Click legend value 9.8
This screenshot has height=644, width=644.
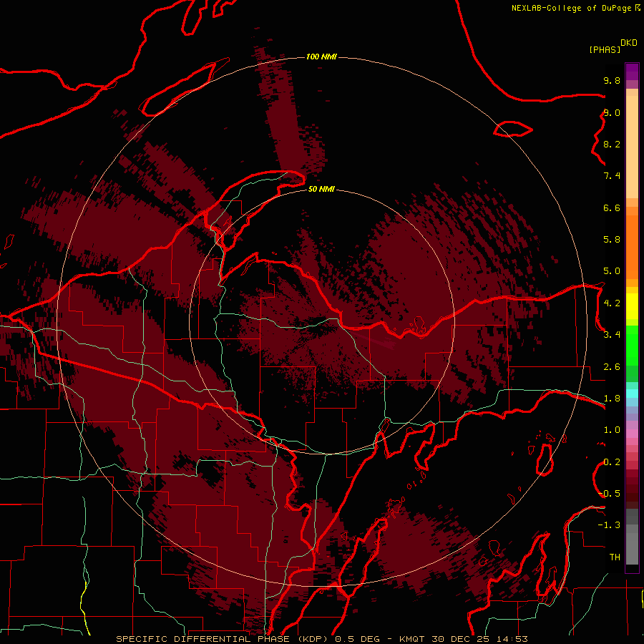[x=612, y=80]
